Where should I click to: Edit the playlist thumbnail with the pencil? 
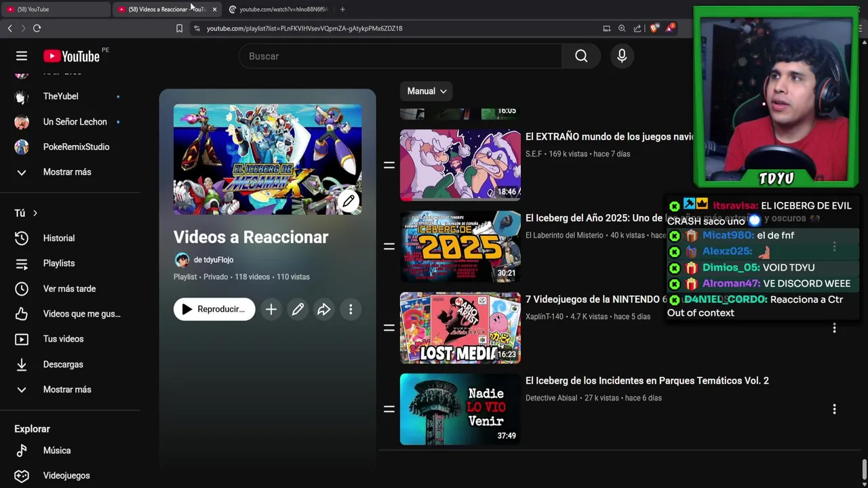coord(349,201)
